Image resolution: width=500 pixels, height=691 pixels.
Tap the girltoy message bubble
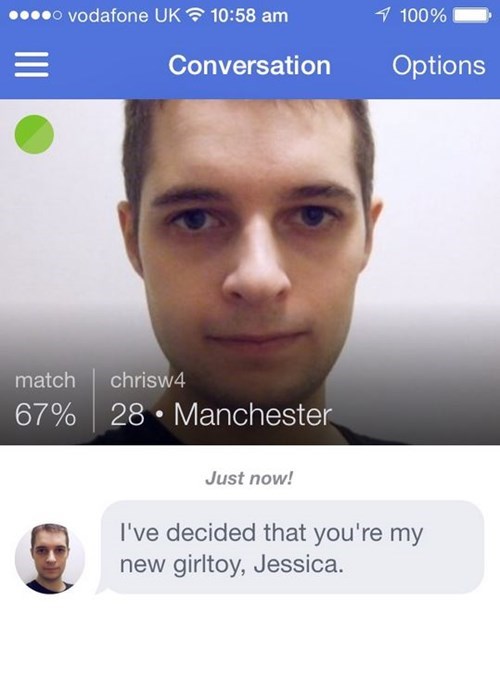(x=291, y=548)
